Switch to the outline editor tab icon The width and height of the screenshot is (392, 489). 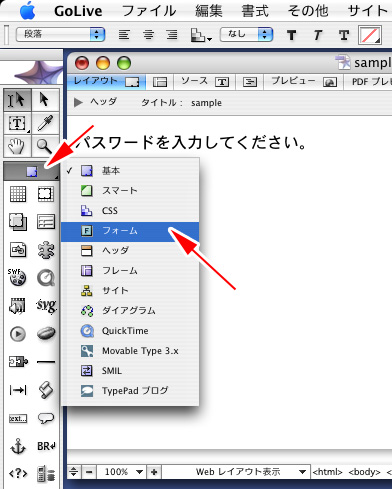click(250, 82)
